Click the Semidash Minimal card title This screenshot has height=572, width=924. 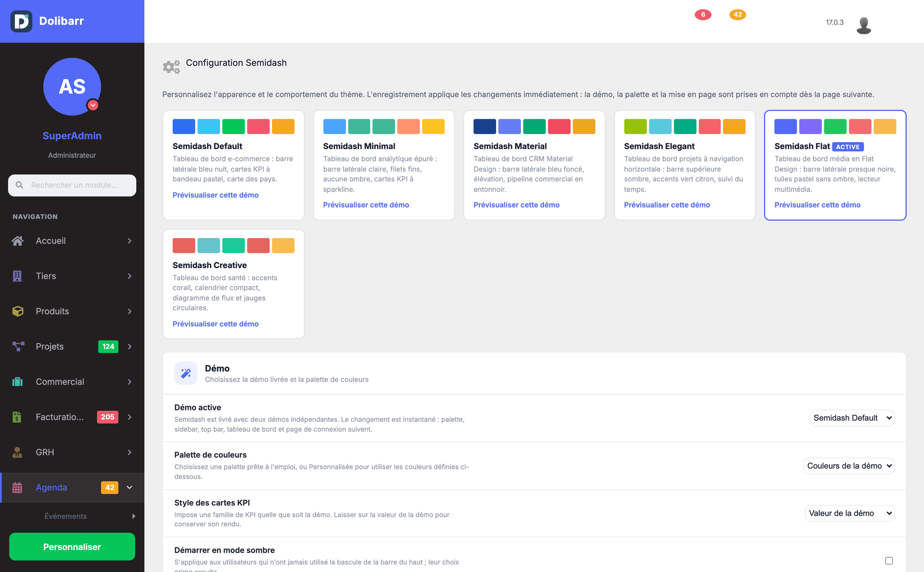coord(359,146)
